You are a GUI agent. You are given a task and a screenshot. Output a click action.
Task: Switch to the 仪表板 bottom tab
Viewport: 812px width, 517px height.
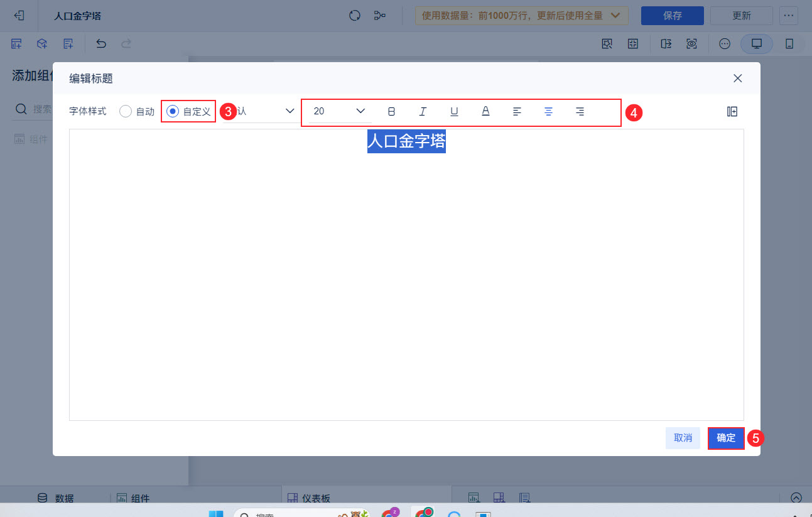(308, 498)
